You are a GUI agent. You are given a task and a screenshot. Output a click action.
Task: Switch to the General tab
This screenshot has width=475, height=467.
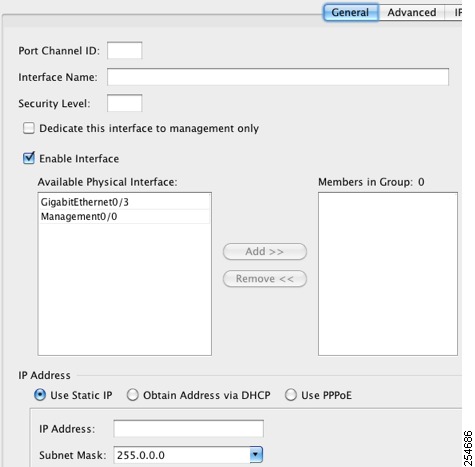coord(351,12)
